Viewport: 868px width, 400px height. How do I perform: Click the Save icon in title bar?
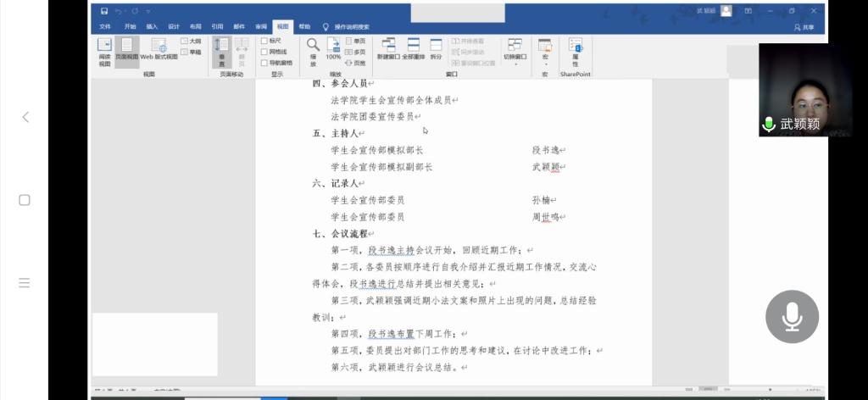pos(104,11)
